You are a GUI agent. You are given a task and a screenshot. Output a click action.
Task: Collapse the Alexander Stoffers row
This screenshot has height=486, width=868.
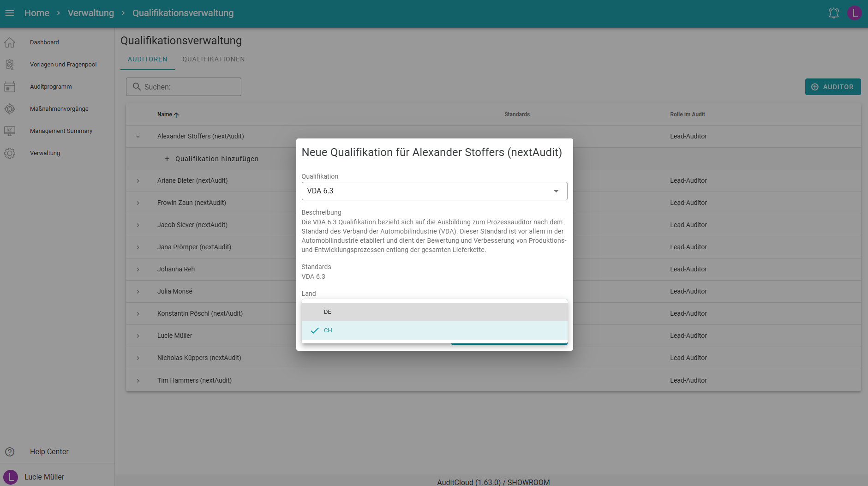point(138,137)
